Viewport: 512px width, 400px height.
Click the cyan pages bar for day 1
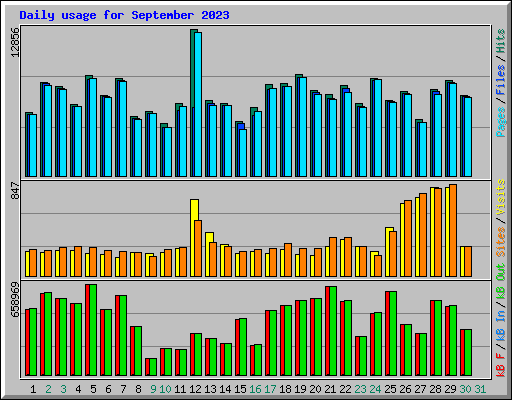pos(33,145)
